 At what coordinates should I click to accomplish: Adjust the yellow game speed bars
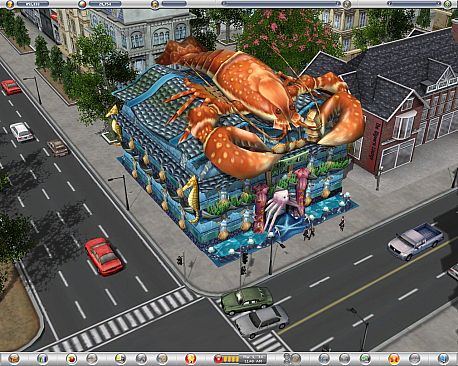coord(231,359)
